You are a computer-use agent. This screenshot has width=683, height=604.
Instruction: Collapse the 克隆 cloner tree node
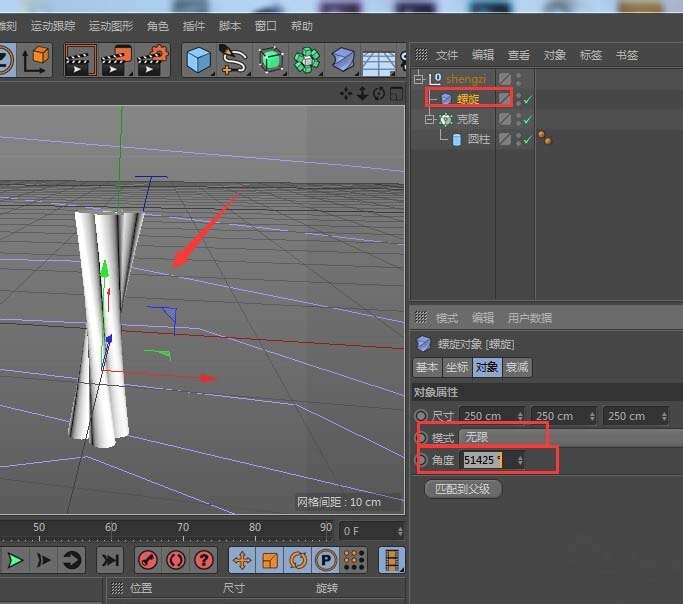click(x=429, y=119)
